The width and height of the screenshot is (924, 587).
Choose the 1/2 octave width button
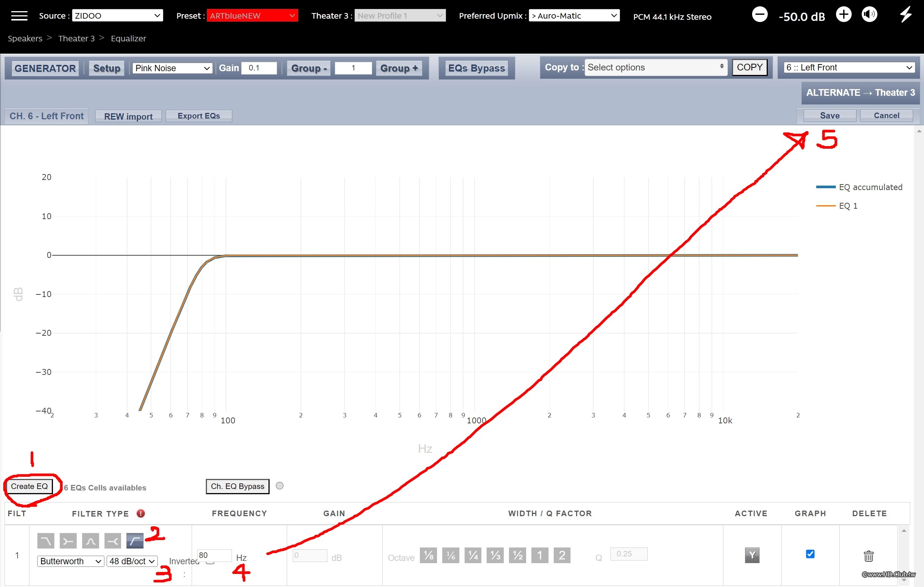518,555
